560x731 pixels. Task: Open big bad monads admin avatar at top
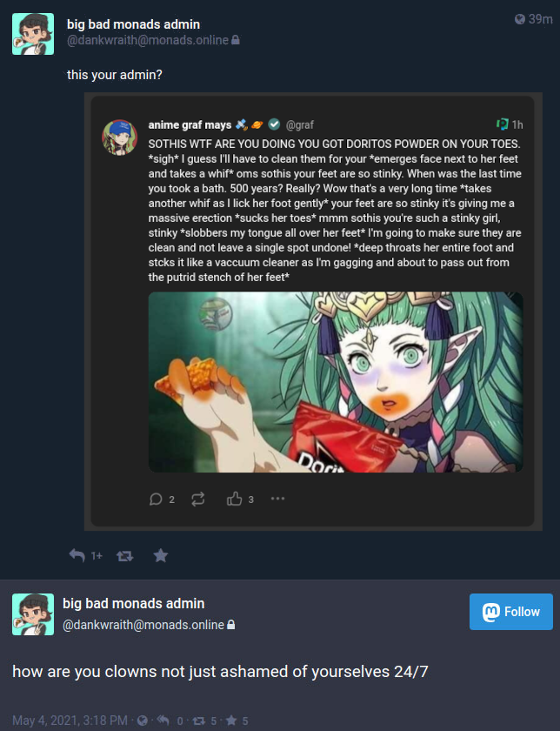pyautogui.click(x=33, y=34)
